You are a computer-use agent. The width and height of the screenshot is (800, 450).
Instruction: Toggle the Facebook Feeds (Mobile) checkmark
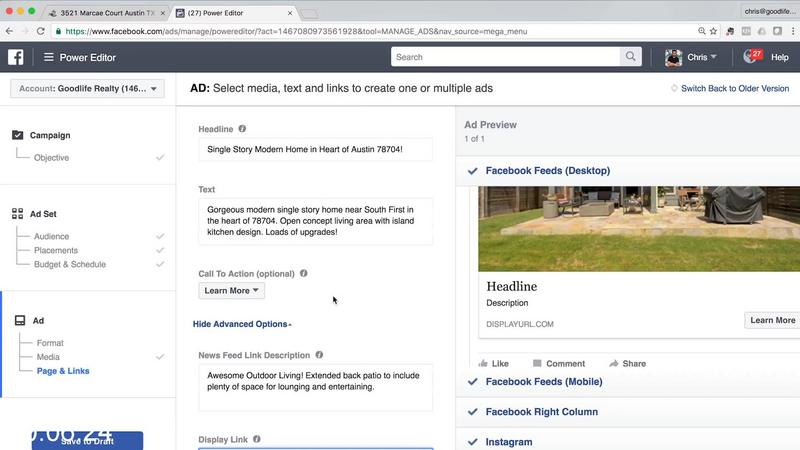[x=472, y=381]
